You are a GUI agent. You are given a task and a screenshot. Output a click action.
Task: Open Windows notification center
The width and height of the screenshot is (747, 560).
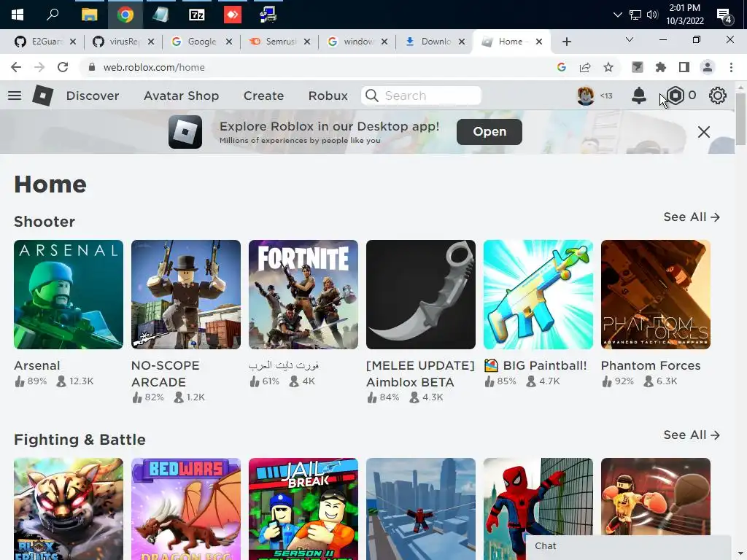pos(724,15)
